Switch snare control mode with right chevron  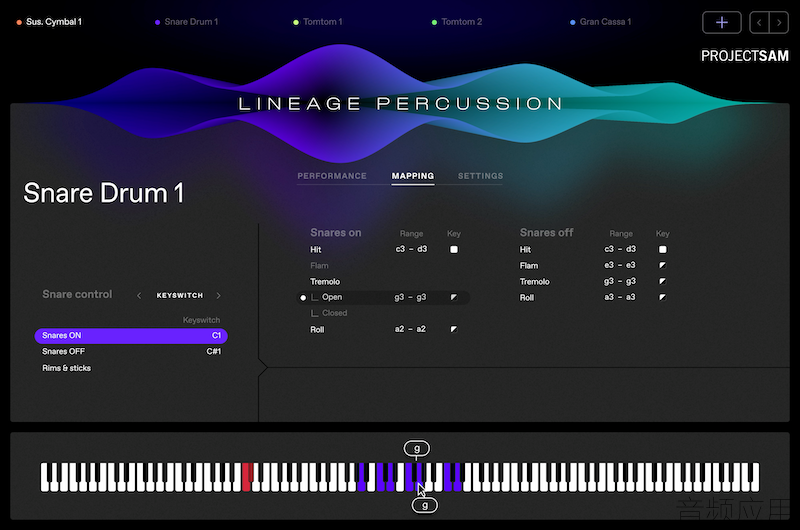(x=218, y=295)
